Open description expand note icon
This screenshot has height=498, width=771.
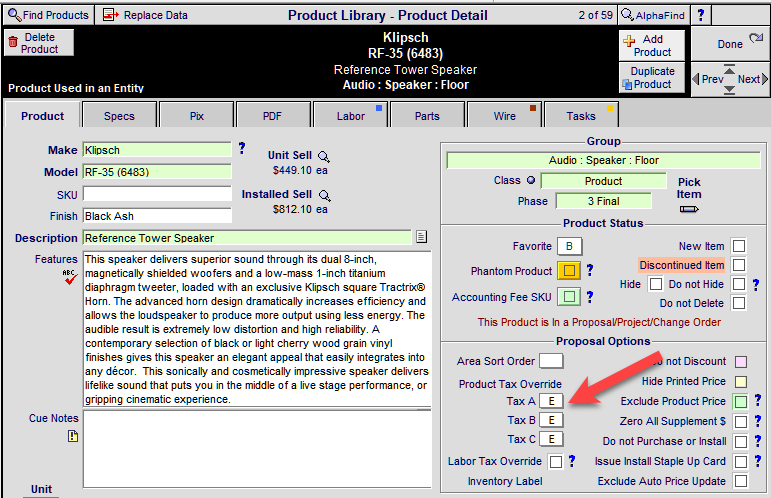[x=421, y=236]
